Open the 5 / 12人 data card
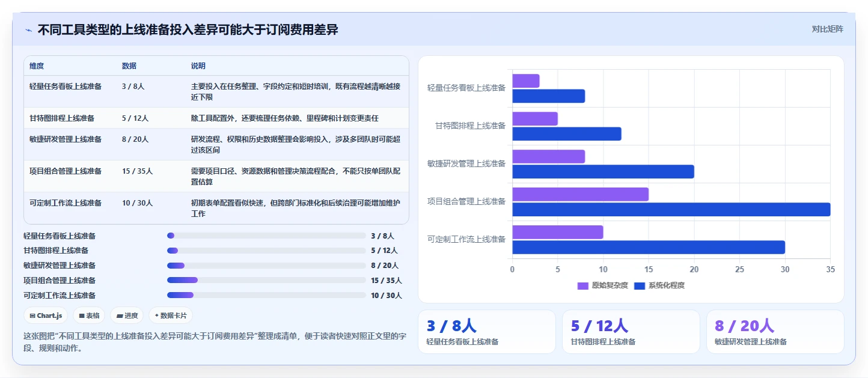Screen dimensions: 868x378 [631, 332]
